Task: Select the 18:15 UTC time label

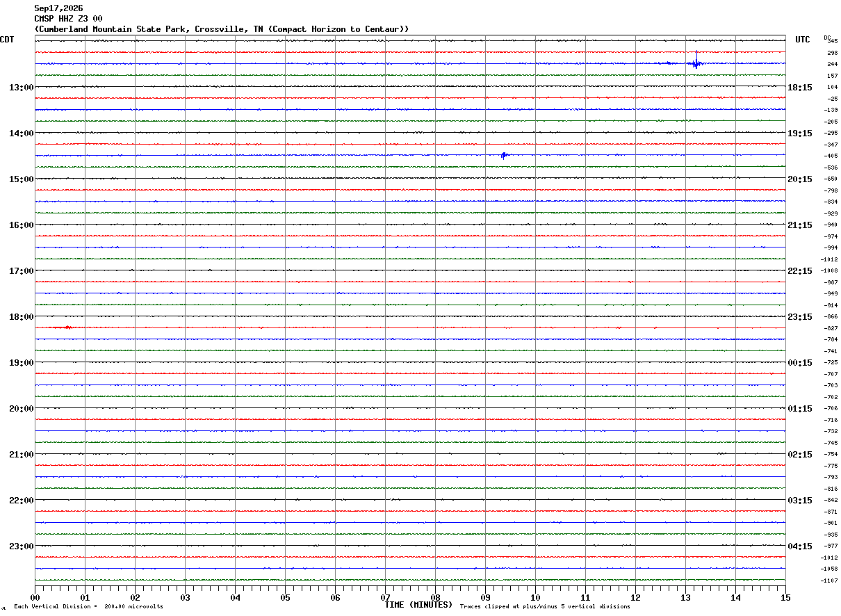Action: (x=799, y=87)
